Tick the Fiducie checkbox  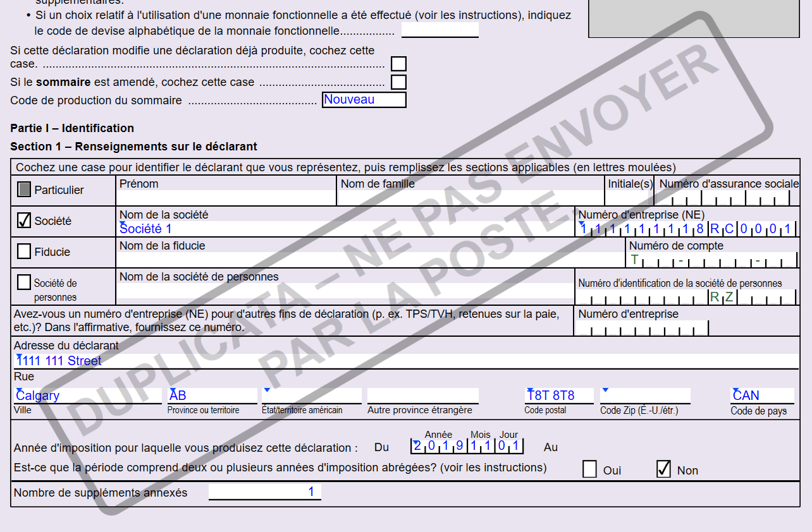click(x=24, y=251)
